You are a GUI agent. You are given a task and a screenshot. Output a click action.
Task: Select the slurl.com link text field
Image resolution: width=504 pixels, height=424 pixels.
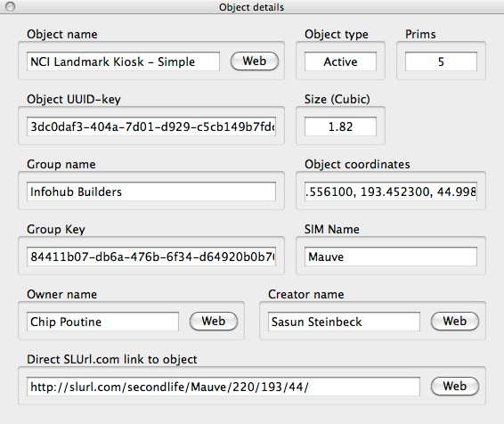[224, 387]
